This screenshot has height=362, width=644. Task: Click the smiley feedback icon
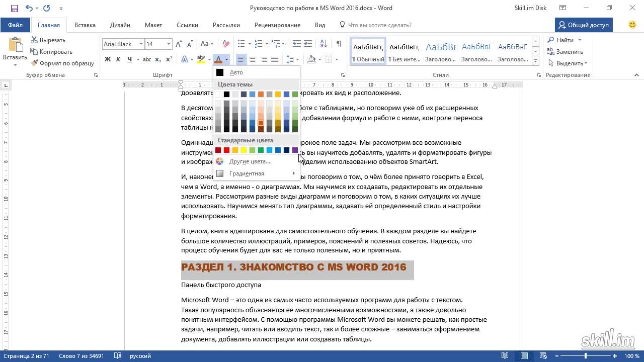[x=632, y=25]
